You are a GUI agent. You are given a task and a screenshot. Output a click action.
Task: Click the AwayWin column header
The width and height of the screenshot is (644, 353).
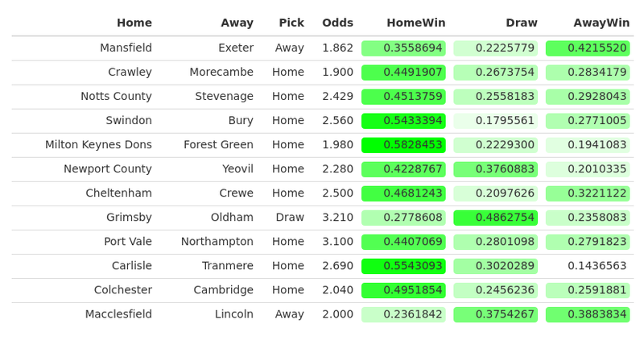[x=601, y=23]
